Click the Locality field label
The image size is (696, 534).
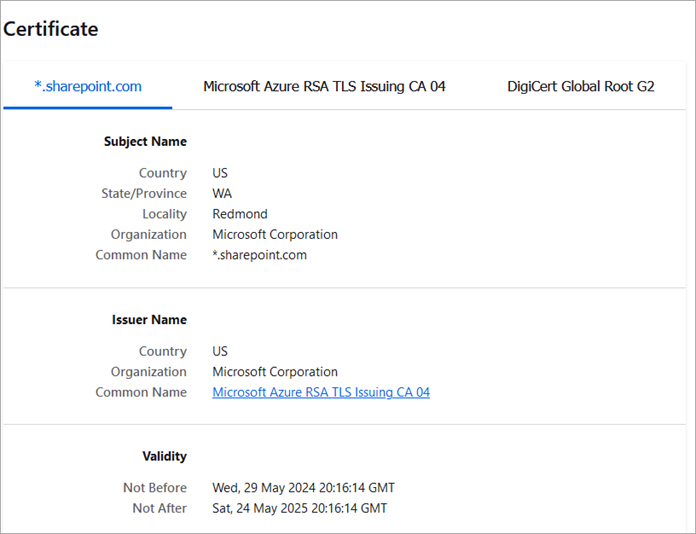coord(164,214)
